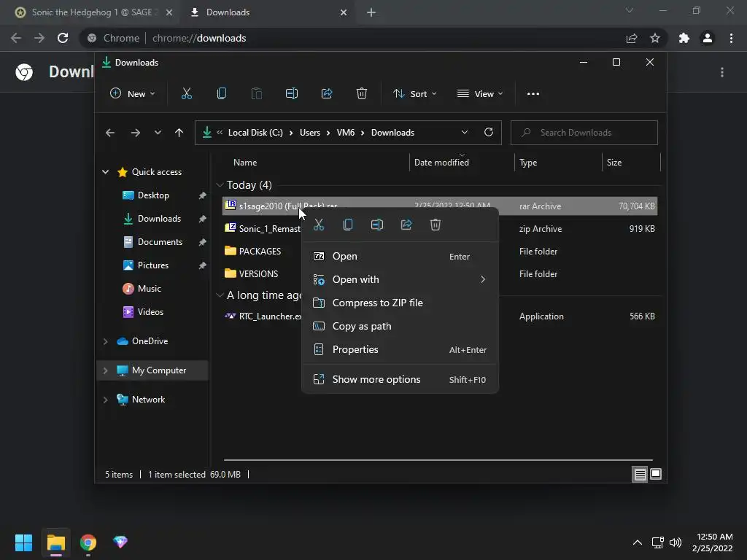Screen dimensions: 747x560
Task: Refresh the Downloads folder listing
Action: [x=488, y=133]
